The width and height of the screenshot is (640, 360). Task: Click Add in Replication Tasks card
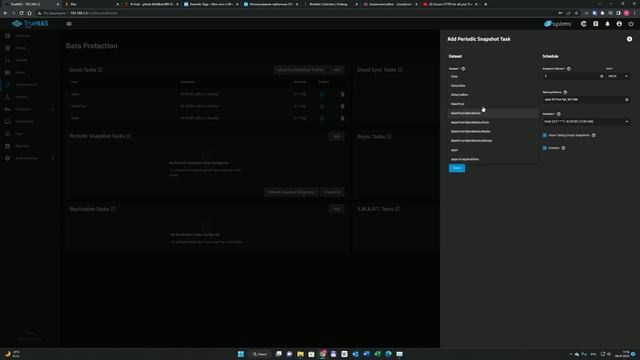click(x=336, y=209)
